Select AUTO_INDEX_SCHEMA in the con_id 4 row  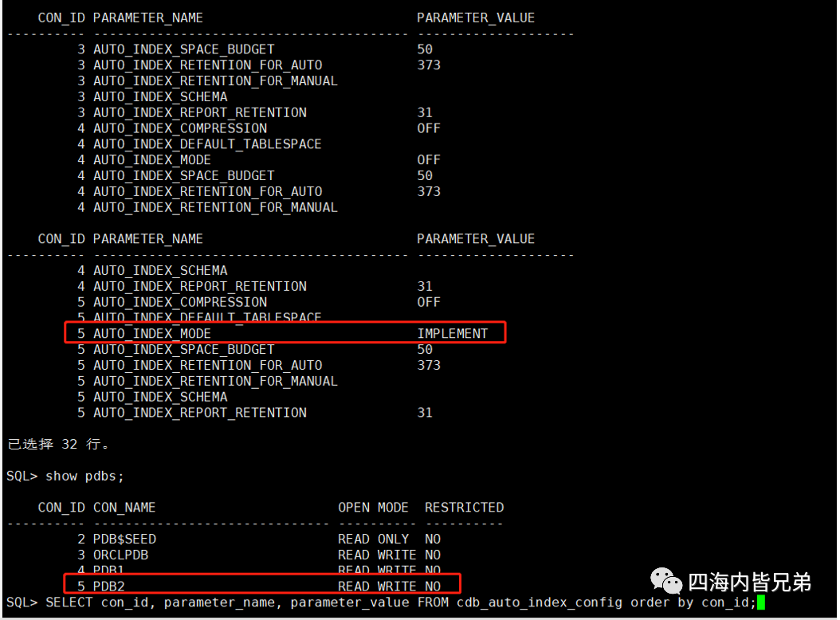(x=160, y=271)
